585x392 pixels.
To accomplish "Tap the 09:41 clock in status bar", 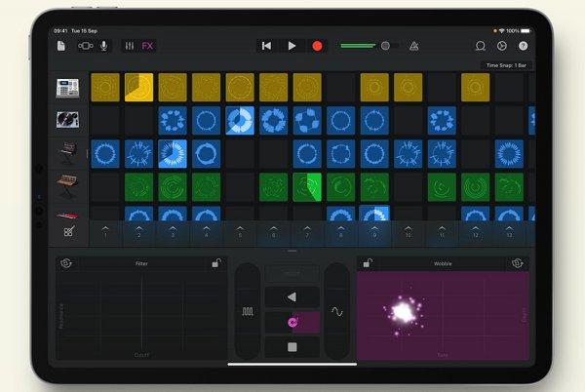I will pyautogui.click(x=60, y=30).
